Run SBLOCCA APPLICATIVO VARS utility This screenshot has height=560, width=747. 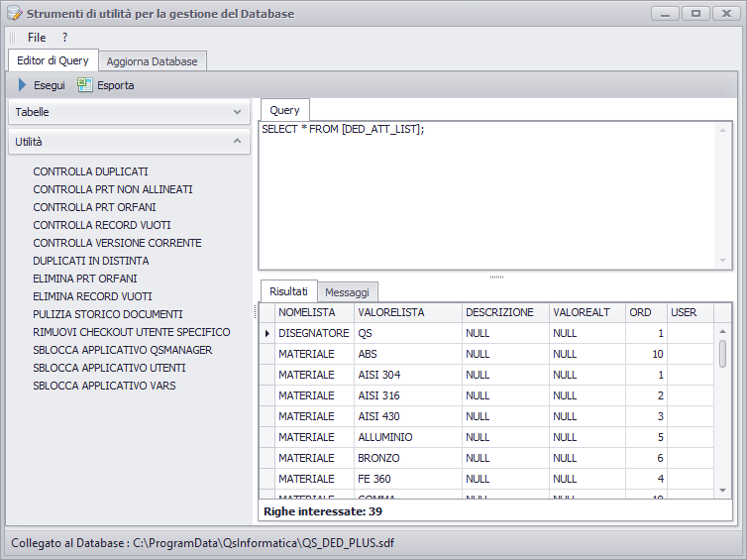pos(104,386)
